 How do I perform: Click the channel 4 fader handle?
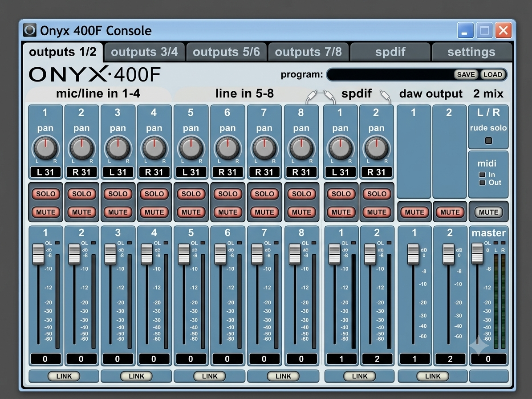point(147,254)
